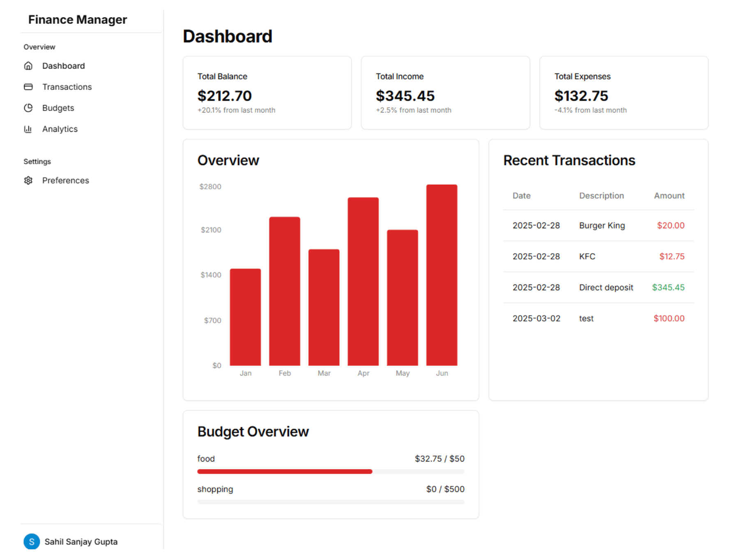Image resolution: width=755 pixels, height=560 pixels.
Task: Click the Preferences gear icon
Action: tap(28, 180)
